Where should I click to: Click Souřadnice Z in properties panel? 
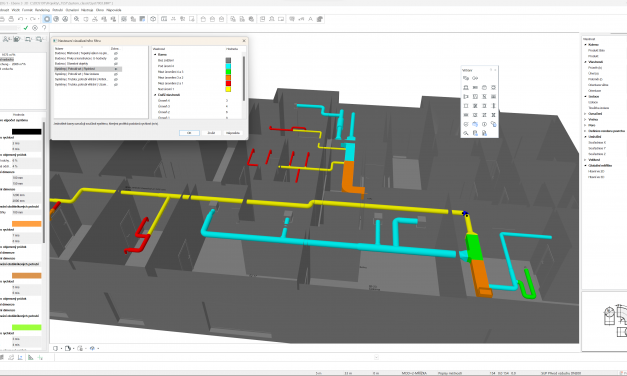[597, 154]
